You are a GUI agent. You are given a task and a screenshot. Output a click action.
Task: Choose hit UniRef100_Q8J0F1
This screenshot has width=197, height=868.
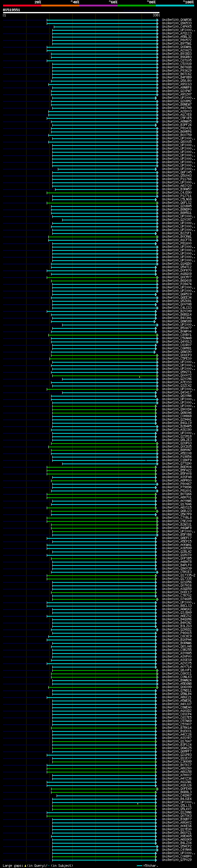tap(176, 670)
